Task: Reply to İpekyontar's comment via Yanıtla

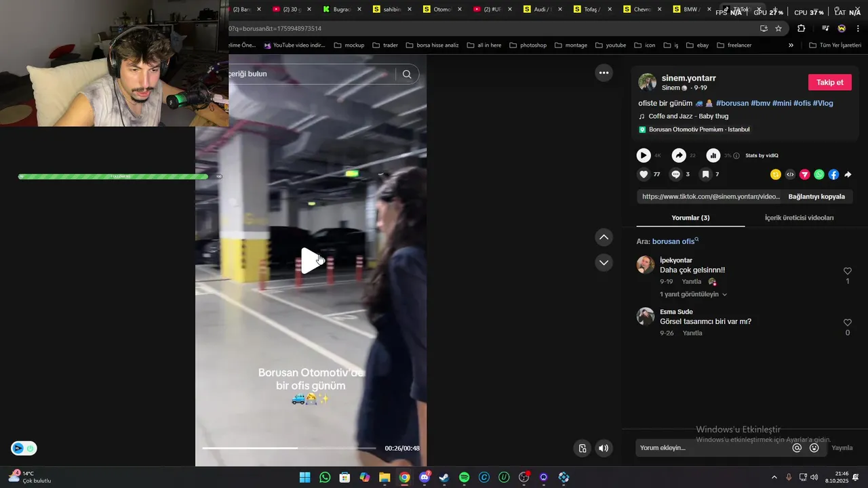Action: 691,281
